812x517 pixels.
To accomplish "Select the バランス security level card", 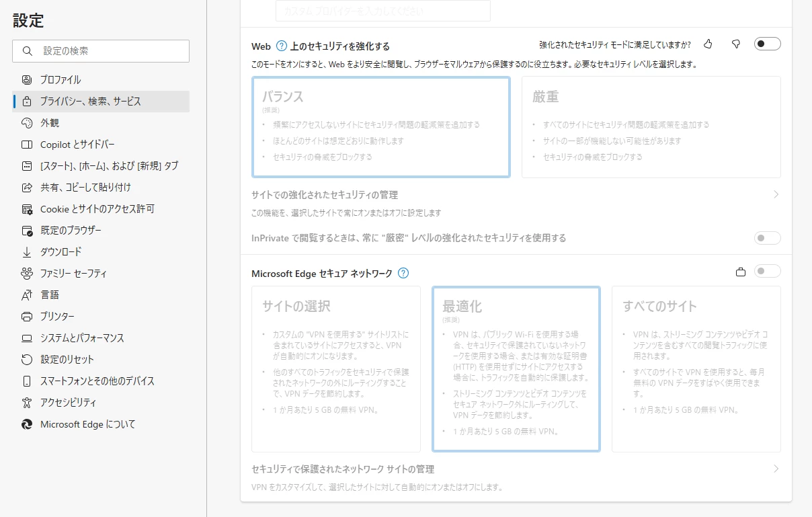I will [381, 127].
